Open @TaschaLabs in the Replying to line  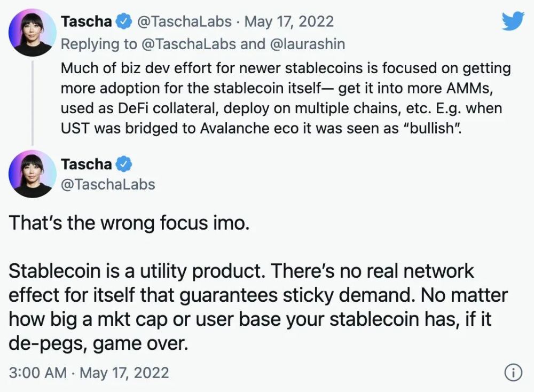click(x=189, y=44)
